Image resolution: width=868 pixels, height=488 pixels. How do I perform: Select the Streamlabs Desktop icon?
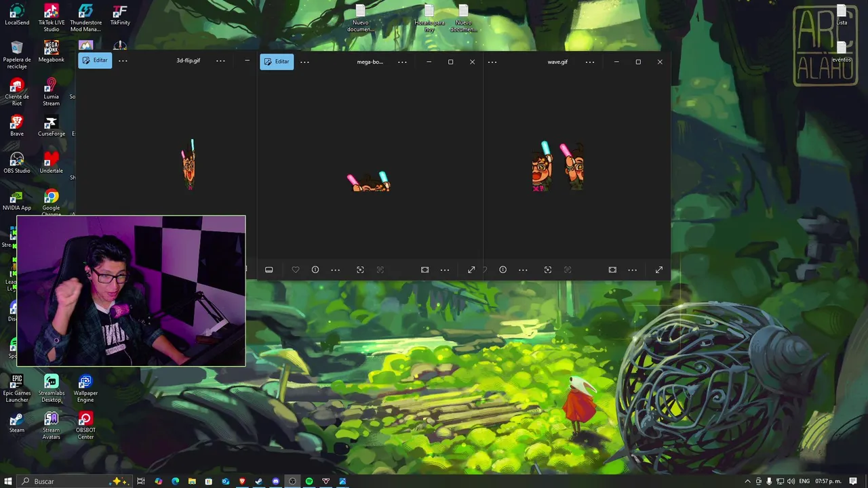[x=52, y=388]
